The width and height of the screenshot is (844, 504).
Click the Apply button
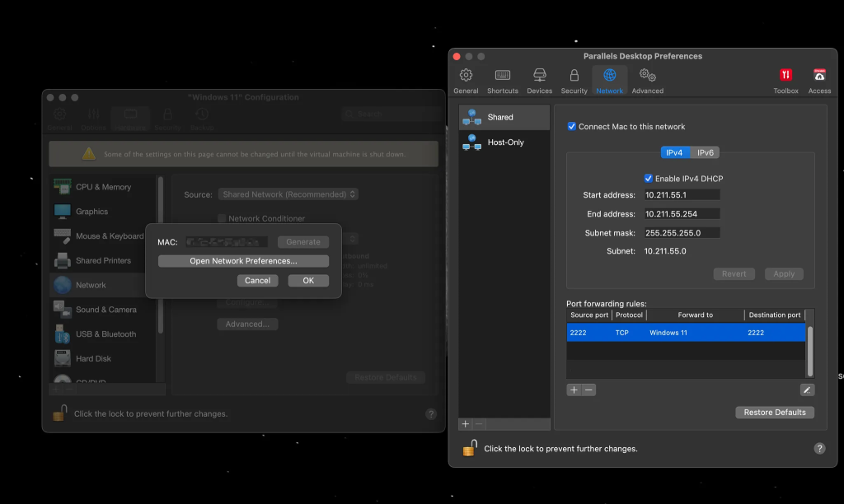pos(784,273)
